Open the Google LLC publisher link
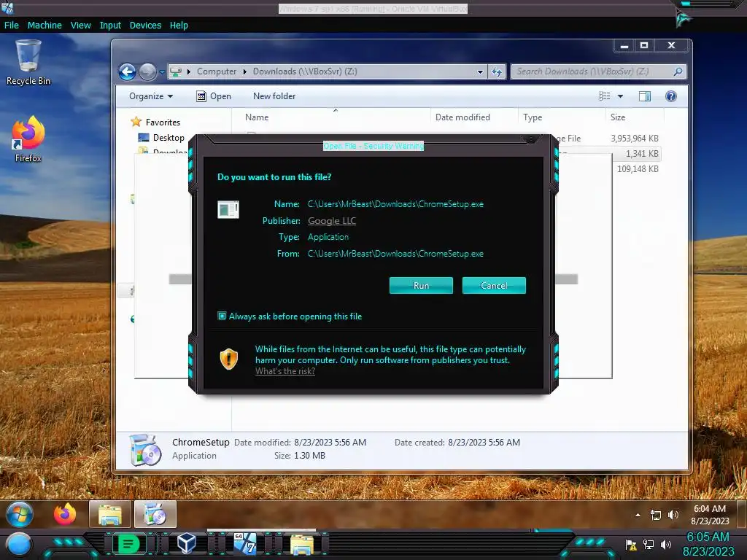Image resolution: width=747 pixels, height=560 pixels. (332, 220)
